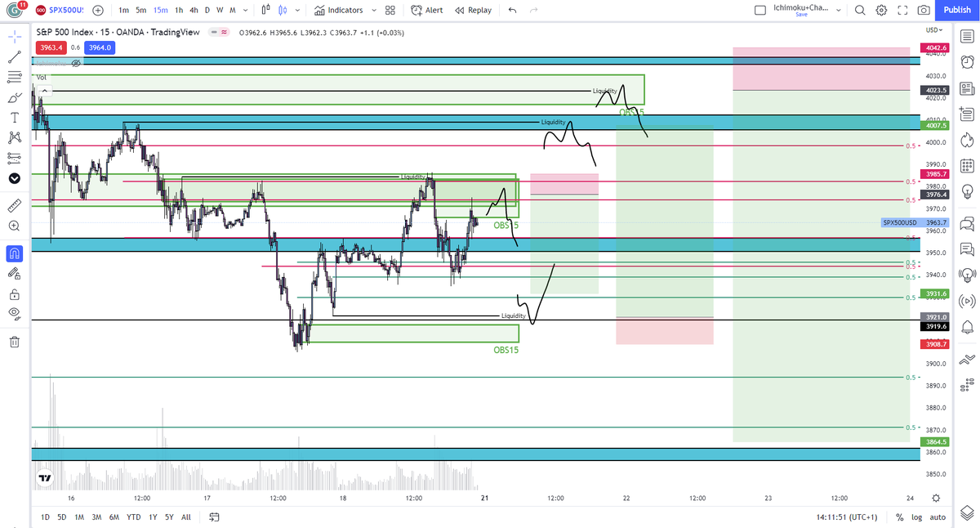Set date range to 1D
The width and height of the screenshot is (980, 528).
(x=45, y=517)
